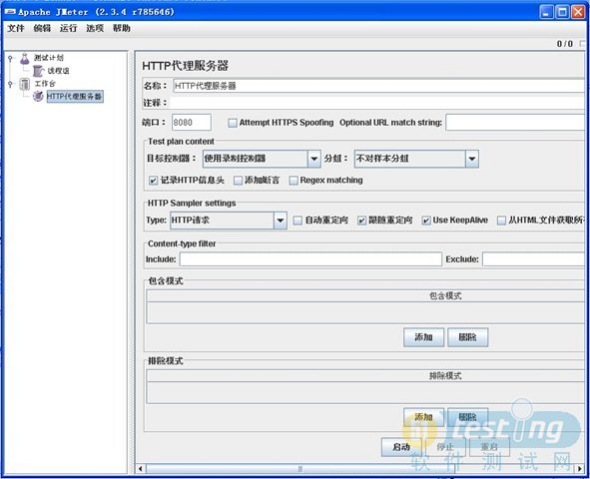The height and width of the screenshot is (479, 590).
Task: Enable 从HTML文件获取 resources checkbox
Action: pos(502,220)
